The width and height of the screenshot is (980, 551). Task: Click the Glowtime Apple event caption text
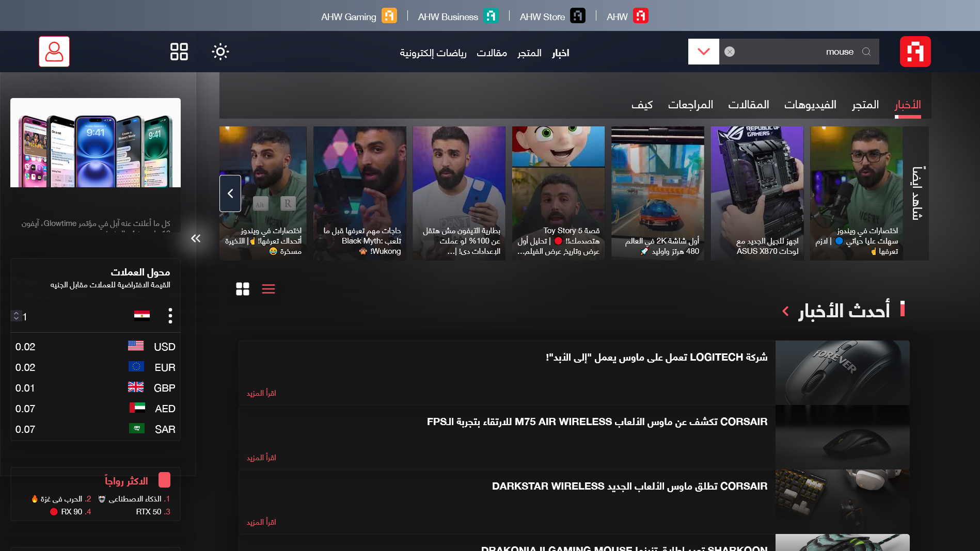pos(96,223)
